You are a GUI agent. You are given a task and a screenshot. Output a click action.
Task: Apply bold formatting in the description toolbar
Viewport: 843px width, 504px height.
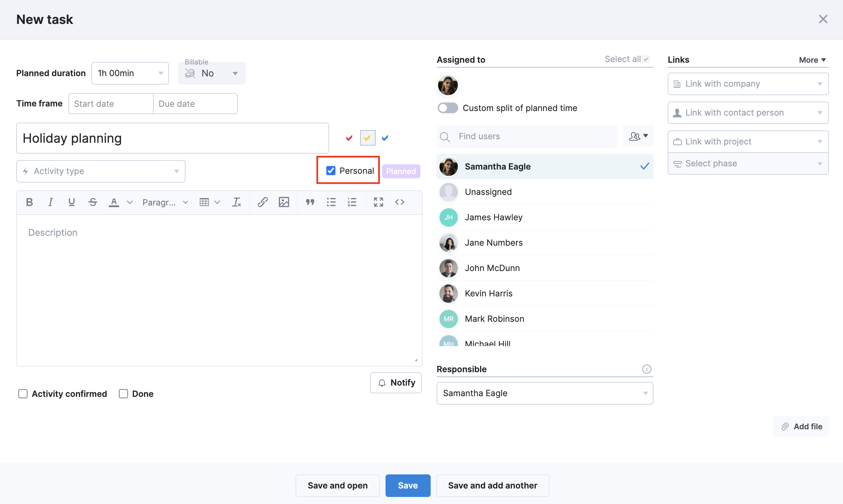point(29,202)
